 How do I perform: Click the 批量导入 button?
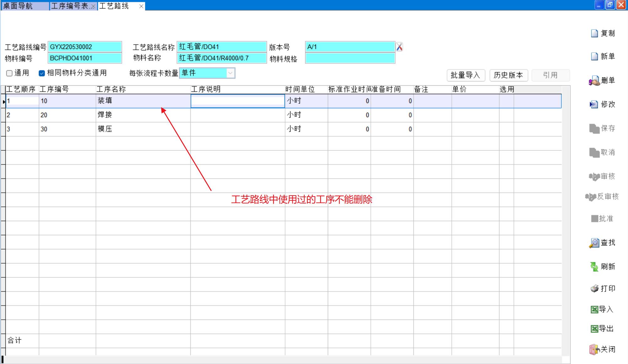coord(466,75)
